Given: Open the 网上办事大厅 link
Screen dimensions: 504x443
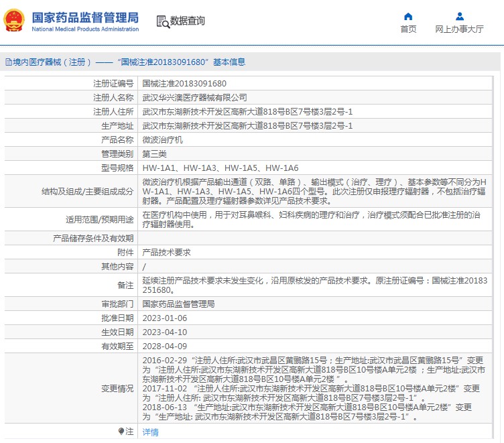Looking at the screenshot, I should (459, 29).
